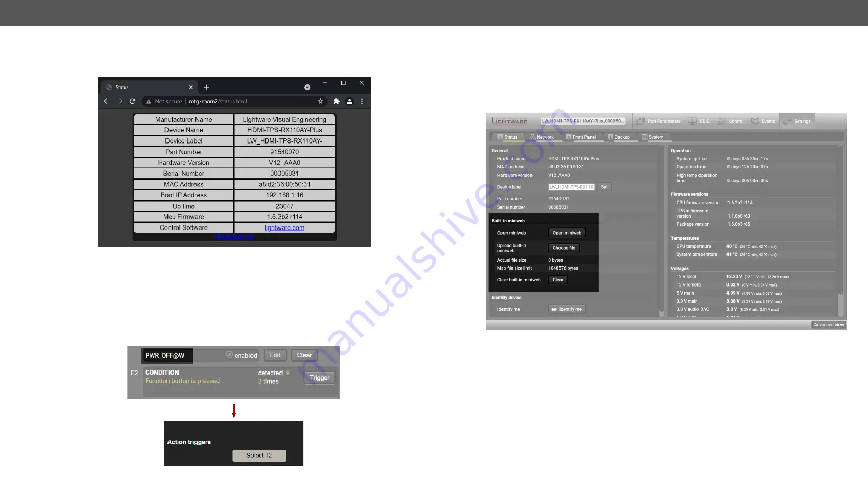Go back in the browser
This screenshot has width=868, height=487.
(x=106, y=101)
